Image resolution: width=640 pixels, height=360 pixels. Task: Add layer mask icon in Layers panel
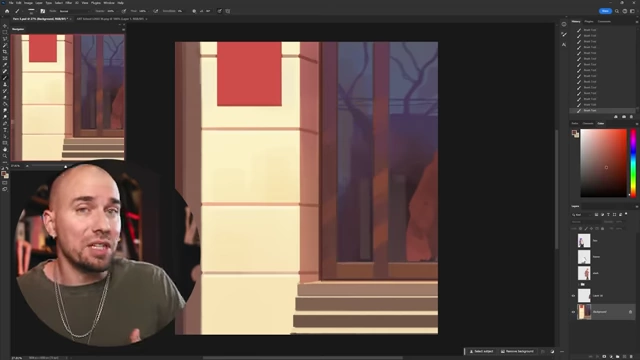click(604, 356)
